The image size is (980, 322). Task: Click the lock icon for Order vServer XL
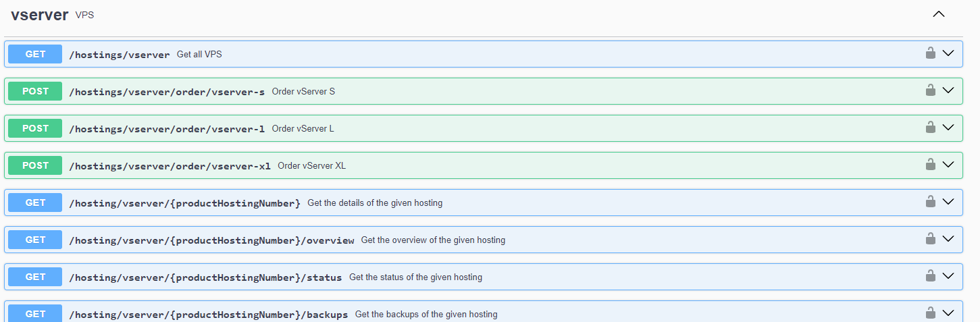tap(930, 165)
